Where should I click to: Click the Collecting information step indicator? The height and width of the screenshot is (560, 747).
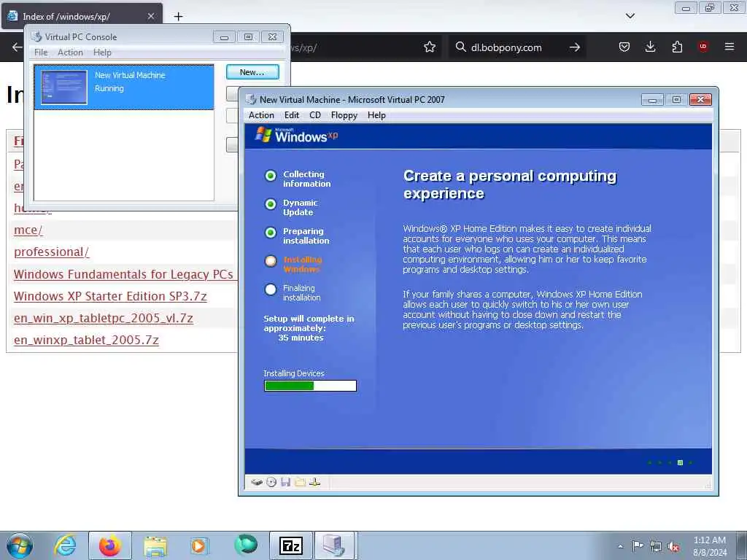tap(271, 176)
